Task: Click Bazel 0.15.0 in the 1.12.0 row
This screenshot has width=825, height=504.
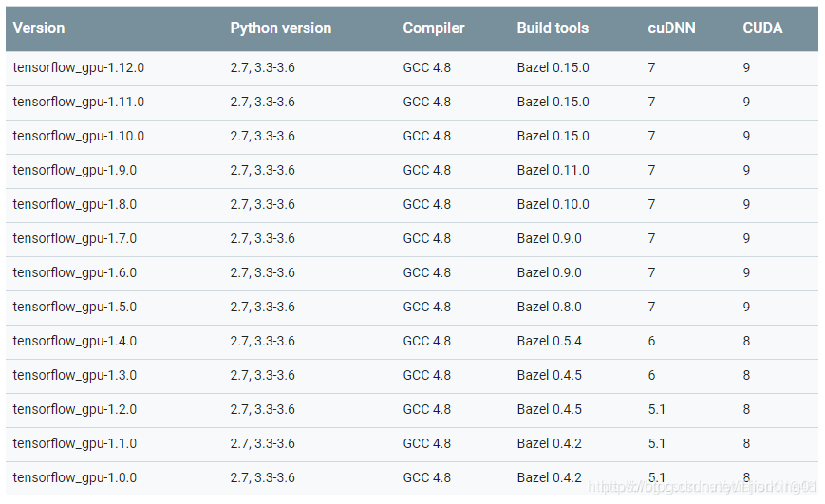Action: click(553, 68)
